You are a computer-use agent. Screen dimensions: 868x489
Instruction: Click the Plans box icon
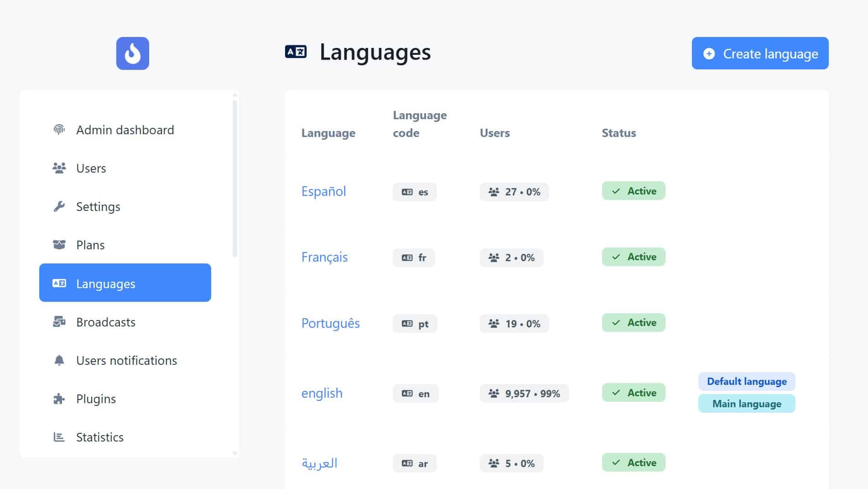pyautogui.click(x=59, y=245)
